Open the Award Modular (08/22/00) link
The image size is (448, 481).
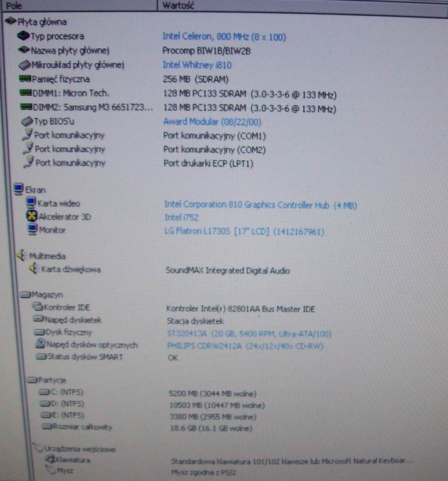(212, 122)
